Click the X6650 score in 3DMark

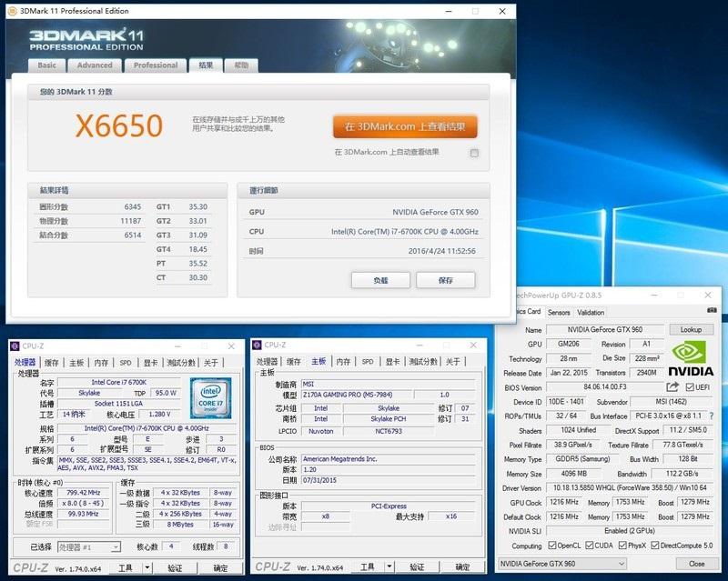click(x=119, y=125)
